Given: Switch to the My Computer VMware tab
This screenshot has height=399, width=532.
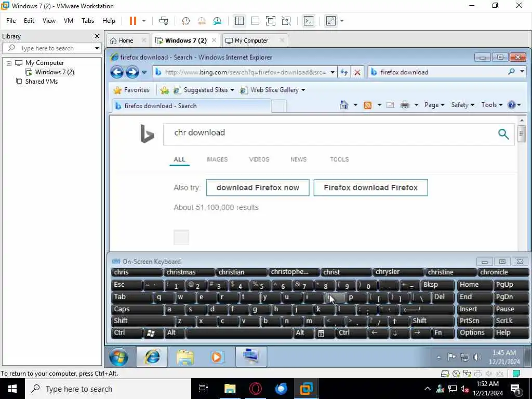Looking at the screenshot, I should pyautogui.click(x=251, y=41).
